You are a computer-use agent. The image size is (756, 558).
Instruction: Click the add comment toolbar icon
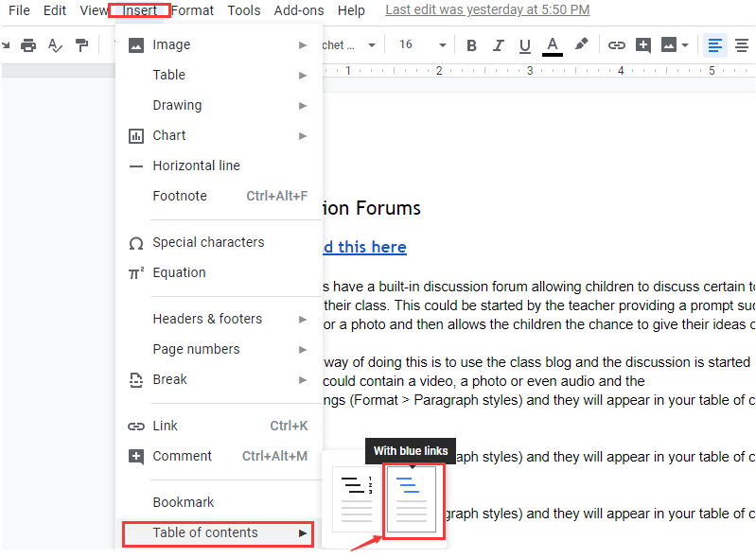[643, 45]
